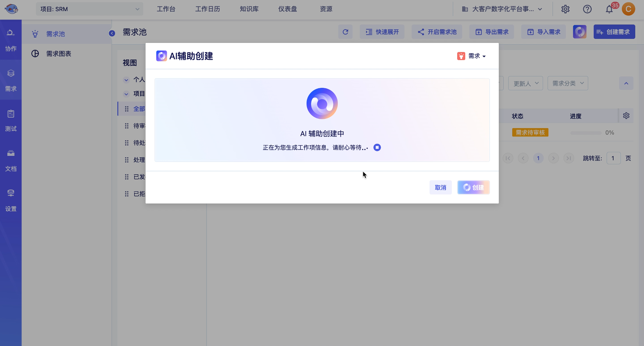Switch to the 知识库 top menu
644x346 pixels.
249,9
